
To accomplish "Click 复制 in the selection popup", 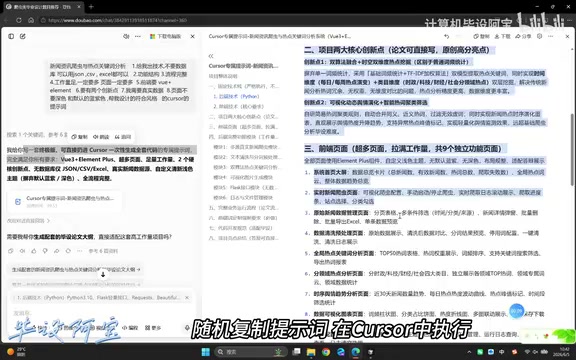I will 80,137.
